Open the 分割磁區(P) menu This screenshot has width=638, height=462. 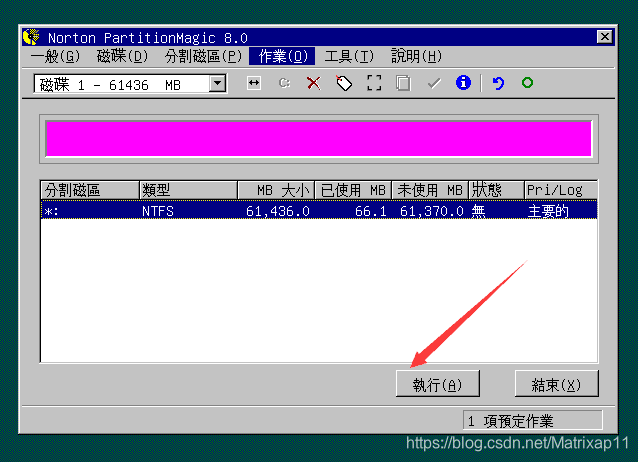[x=203, y=56]
